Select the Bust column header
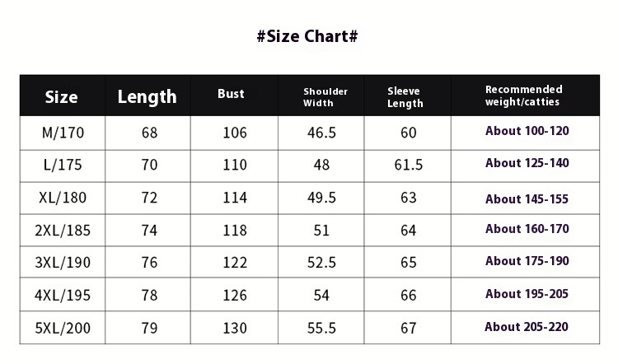Screen dimensions: 618x364 [231, 94]
